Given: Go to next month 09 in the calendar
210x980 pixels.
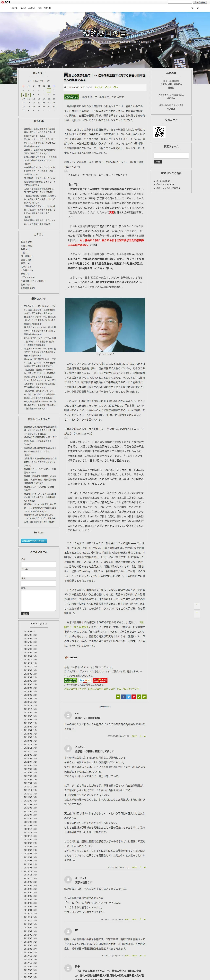Looking at the screenshot, I should [48, 81].
